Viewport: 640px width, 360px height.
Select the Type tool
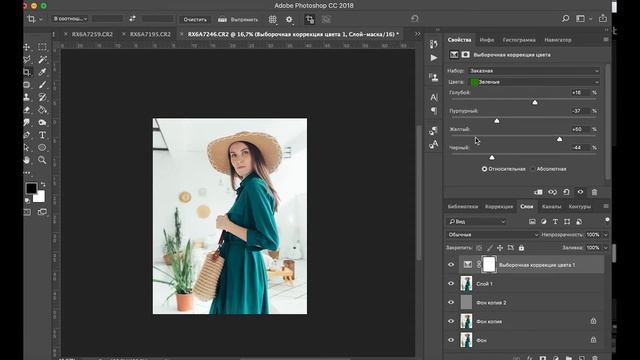[42, 135]
